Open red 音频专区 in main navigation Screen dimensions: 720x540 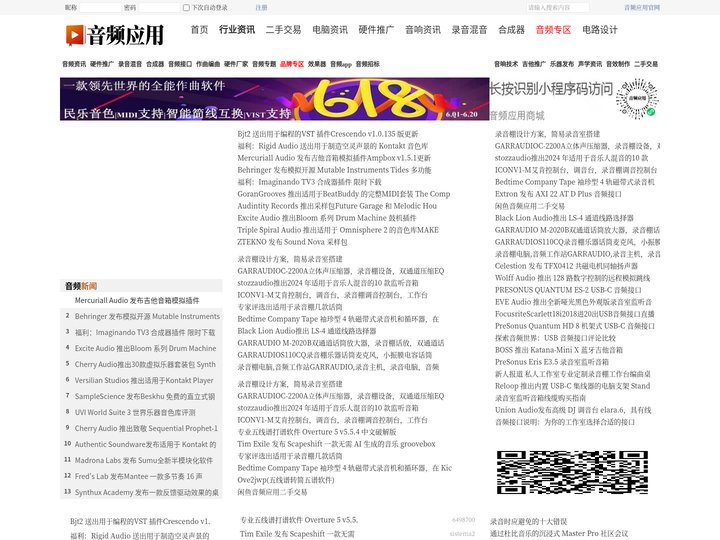[553, 30]
